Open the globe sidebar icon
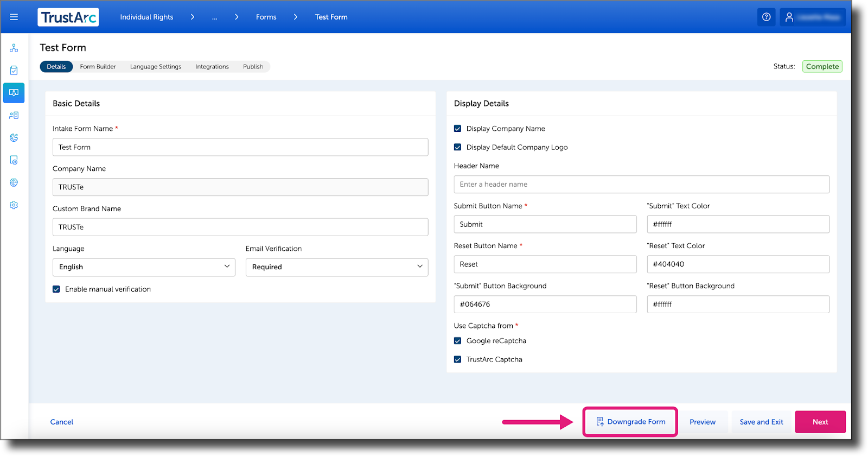The width and height of the screenshot is (868, 456). point(14,182)
